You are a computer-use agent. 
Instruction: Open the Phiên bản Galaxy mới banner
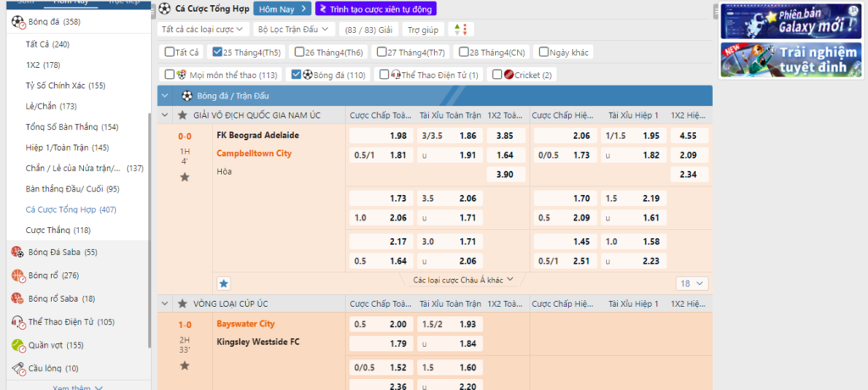pyautogui.click(x=791, y=21)
